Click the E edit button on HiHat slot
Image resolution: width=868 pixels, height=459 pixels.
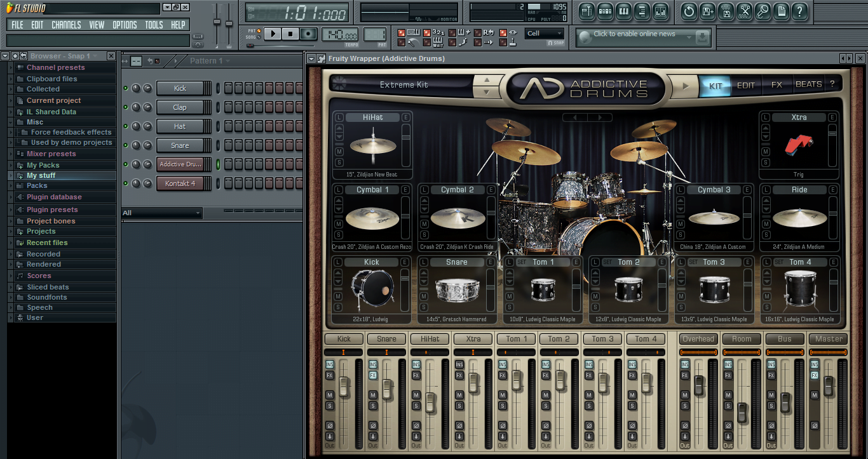click(406, 117)
